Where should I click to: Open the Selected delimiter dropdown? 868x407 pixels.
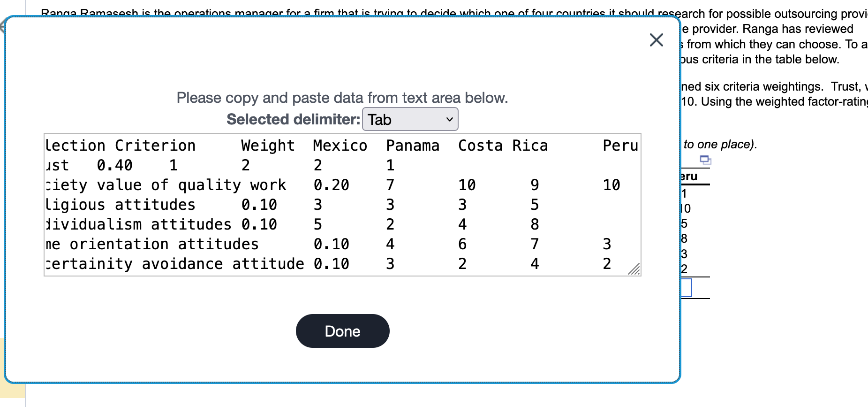[x=410, y=120]
